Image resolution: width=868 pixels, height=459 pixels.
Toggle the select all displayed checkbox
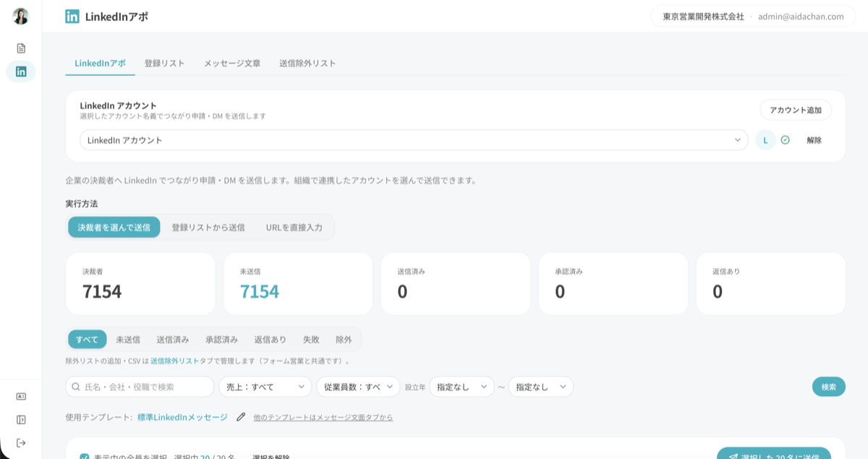[x=85, y=458]
